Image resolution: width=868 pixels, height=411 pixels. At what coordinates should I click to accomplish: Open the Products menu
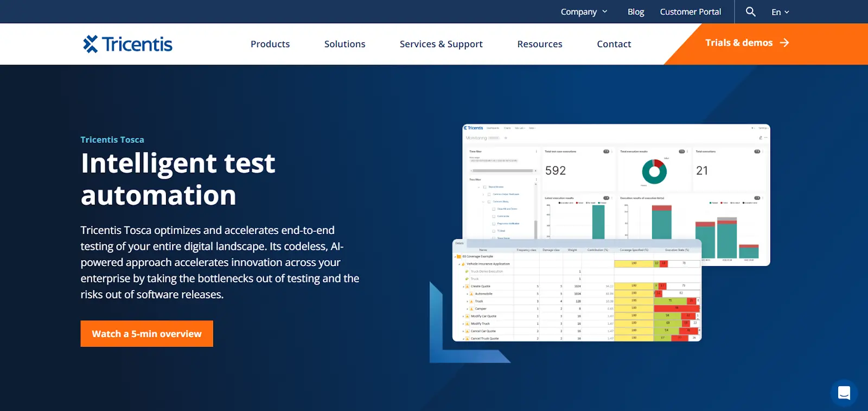pos(270,44)
